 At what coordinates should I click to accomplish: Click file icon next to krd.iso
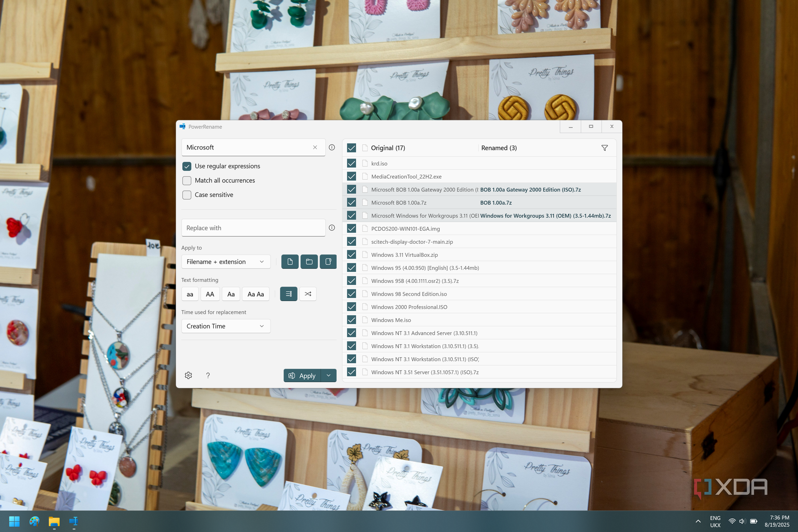[x=365, y=163]
